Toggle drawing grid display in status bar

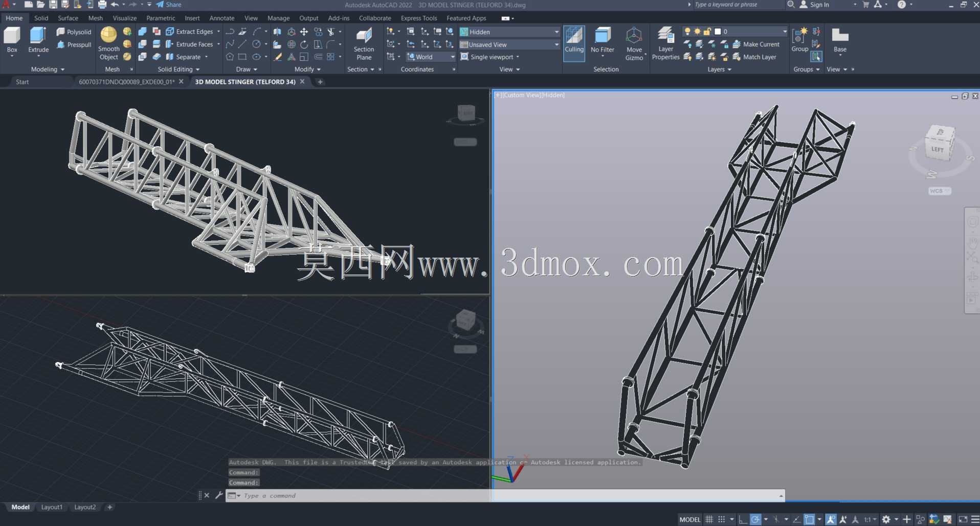coord(709,519)
